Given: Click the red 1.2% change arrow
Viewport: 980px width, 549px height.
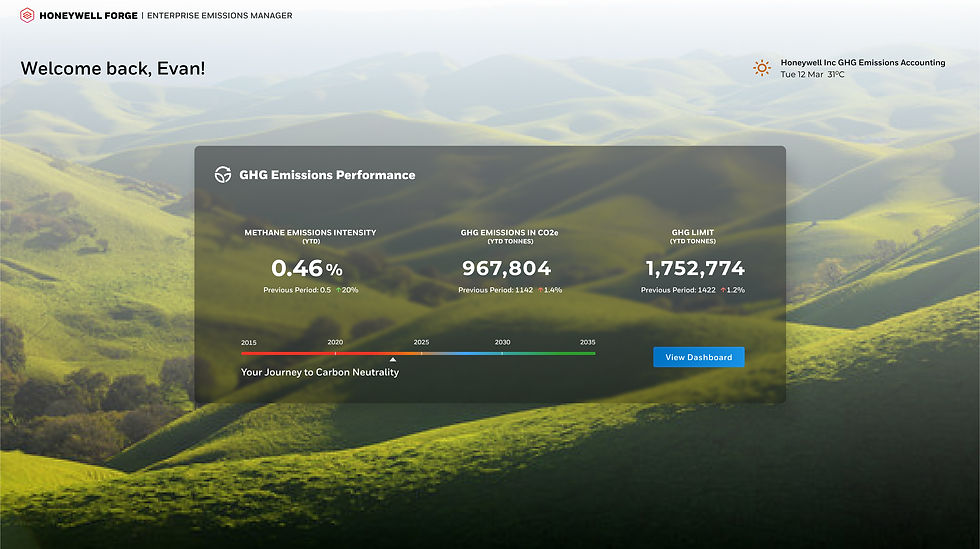Looking at the screenshot, I should (x=723, y=290).
